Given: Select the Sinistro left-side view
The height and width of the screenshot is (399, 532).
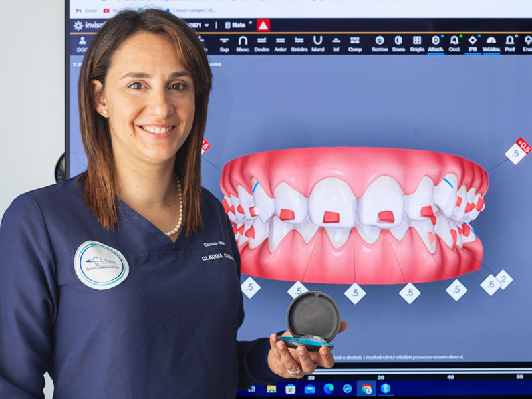Looking at the screenshot, I should coord(299,44).
